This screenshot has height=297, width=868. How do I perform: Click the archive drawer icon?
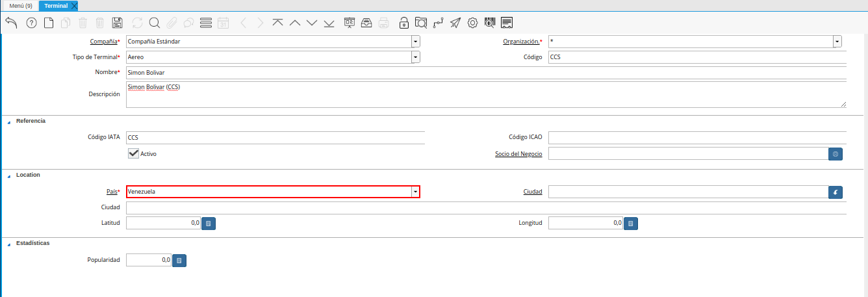366,23
